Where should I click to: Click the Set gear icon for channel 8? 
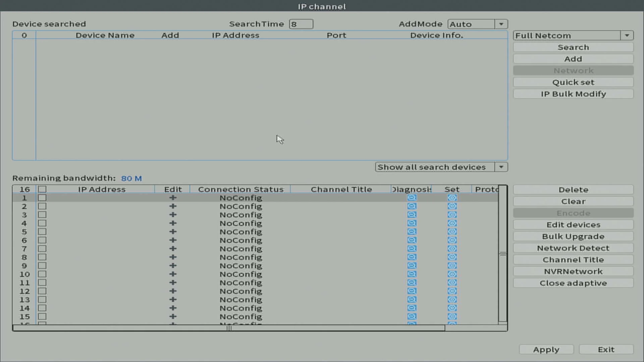point(452,257)
